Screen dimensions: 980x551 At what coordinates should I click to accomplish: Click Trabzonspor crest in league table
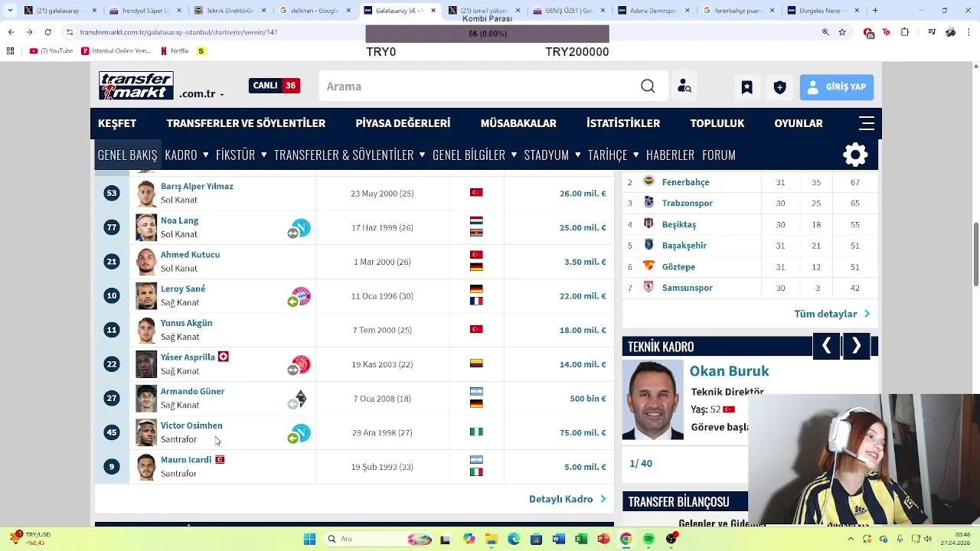[x=649, y=203]
